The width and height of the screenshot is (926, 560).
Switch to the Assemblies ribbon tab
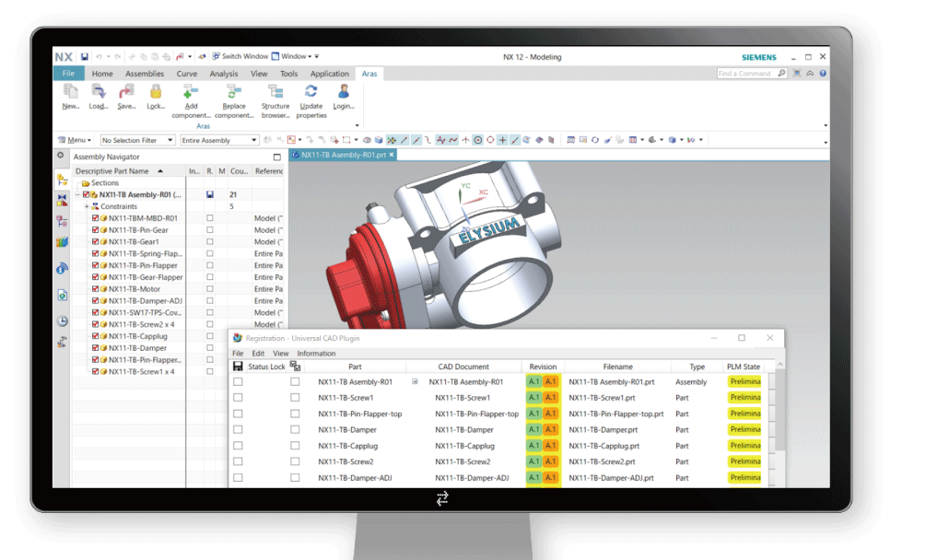[145, 73]
